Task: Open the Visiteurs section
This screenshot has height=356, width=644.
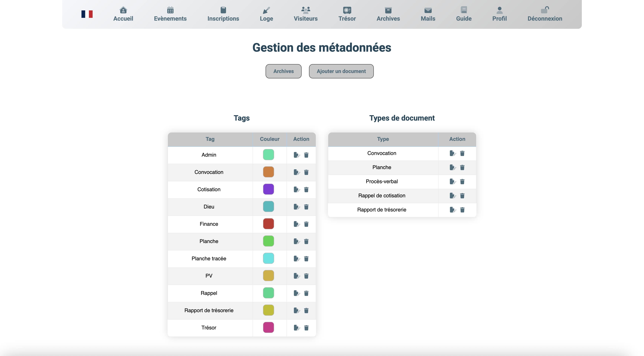Action: click(305, 14)
